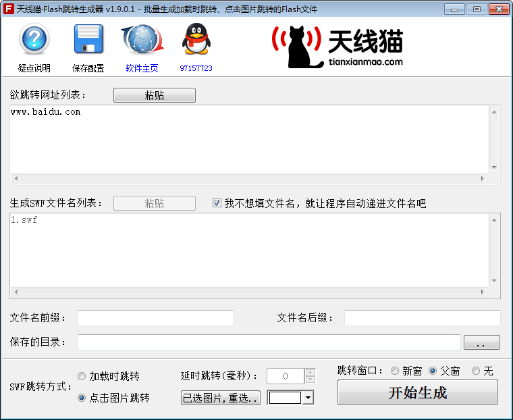Click URL list horizontal scrollbar right arrow
The width and height of the screenshot is (513, 420).
[x=483, y=178]
